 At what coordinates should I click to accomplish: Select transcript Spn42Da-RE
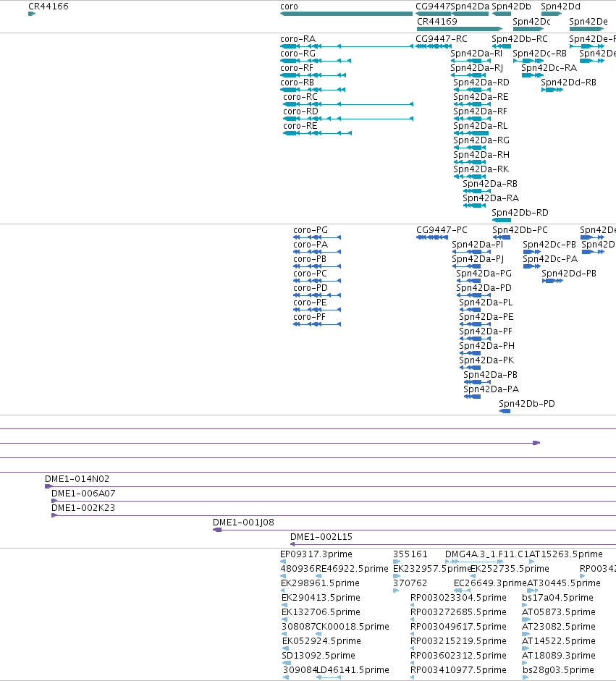[481, 97]
